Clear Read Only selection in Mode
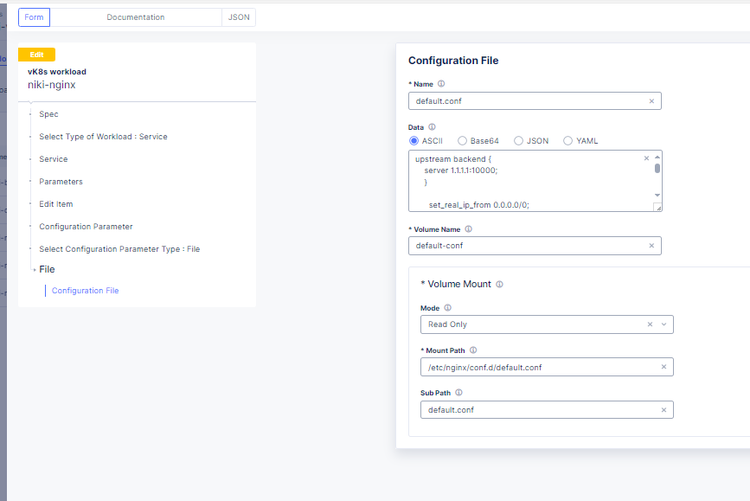The width and height of the screenshot is (750, 501). (x=650, y=324)
